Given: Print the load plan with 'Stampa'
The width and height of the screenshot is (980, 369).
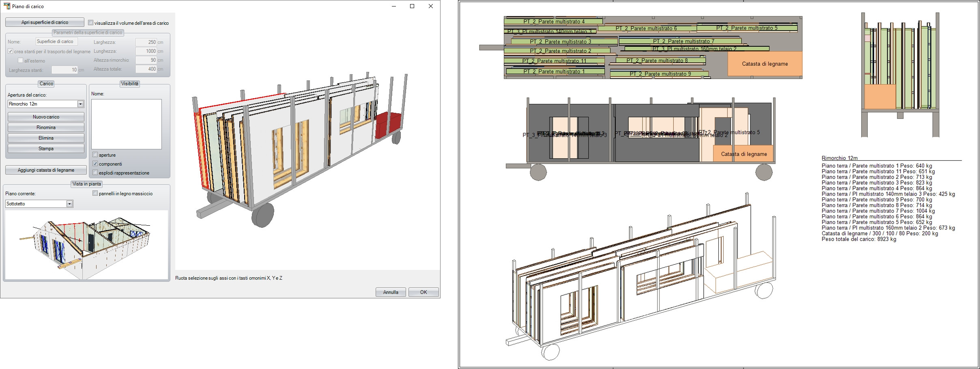Looking at the screenshot, I should pyautogui.click(x=46, y=149).
